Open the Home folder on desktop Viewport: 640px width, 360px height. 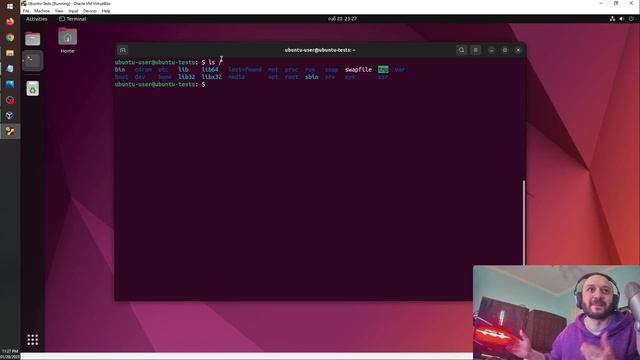(x=68, y=40)
